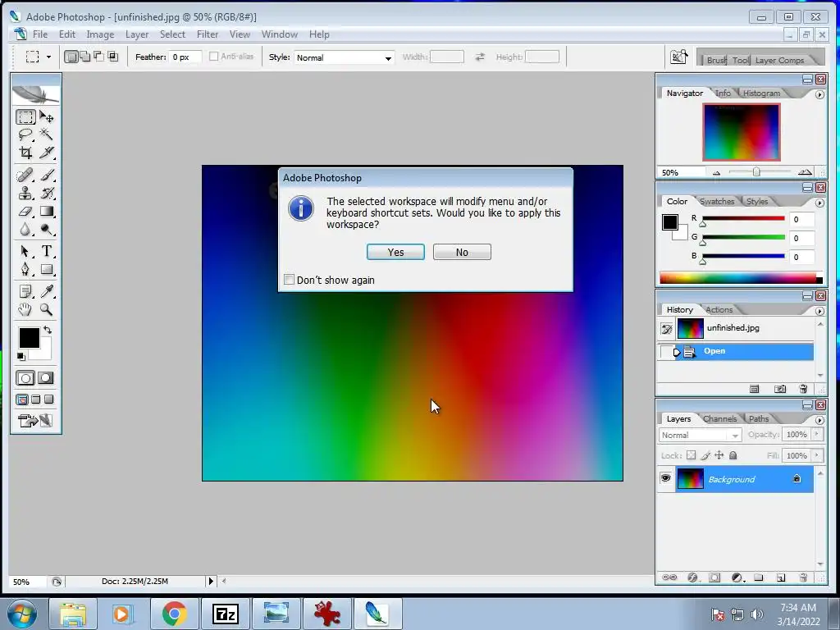
Task: Select the Path Selection tool
Action: pyautogui.click(x=25, y=251)
